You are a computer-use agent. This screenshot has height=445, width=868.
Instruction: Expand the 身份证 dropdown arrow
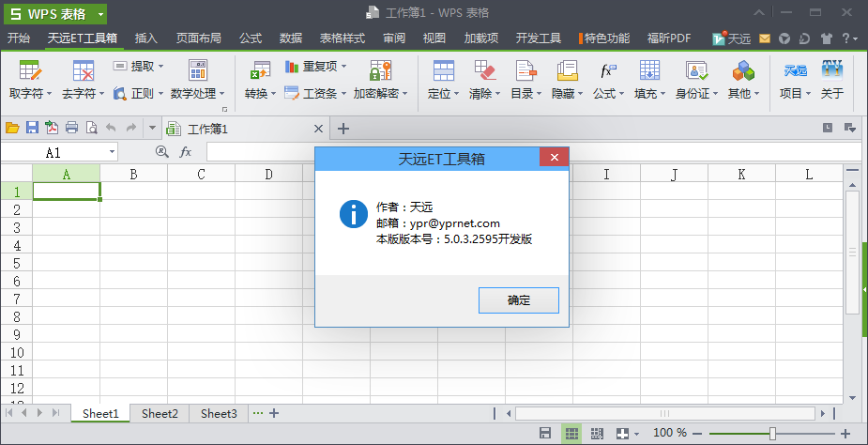click(x=716, y=94)
